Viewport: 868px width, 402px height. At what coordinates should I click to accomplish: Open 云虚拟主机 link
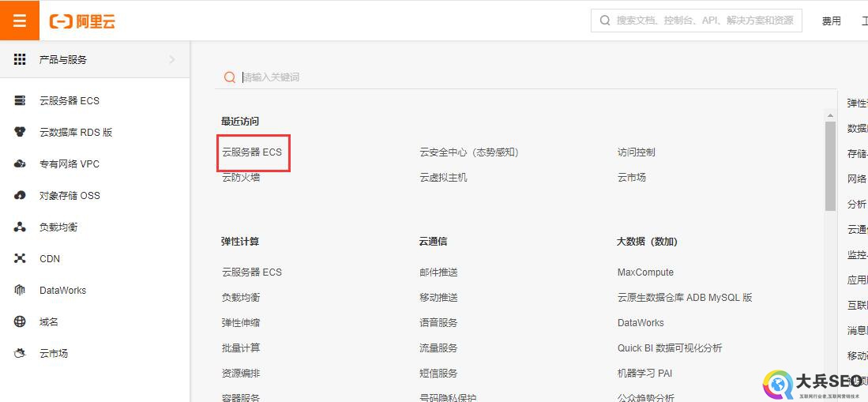pos(443,177)
